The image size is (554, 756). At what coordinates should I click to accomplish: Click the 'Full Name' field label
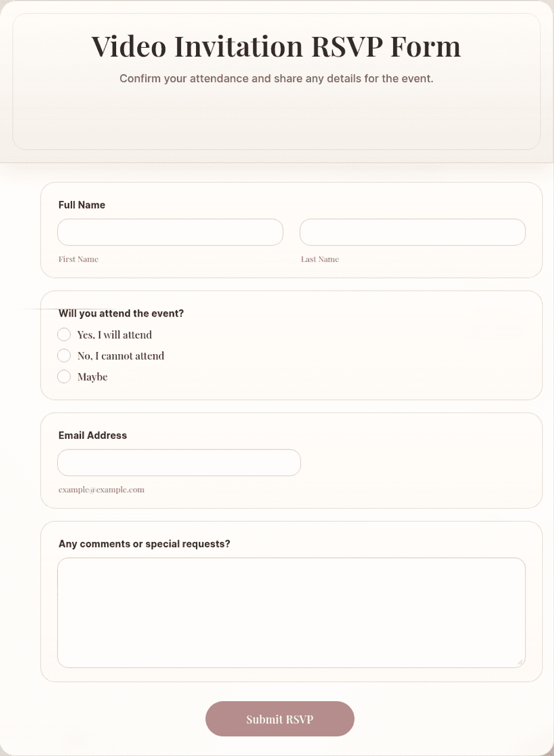(82, 205)
